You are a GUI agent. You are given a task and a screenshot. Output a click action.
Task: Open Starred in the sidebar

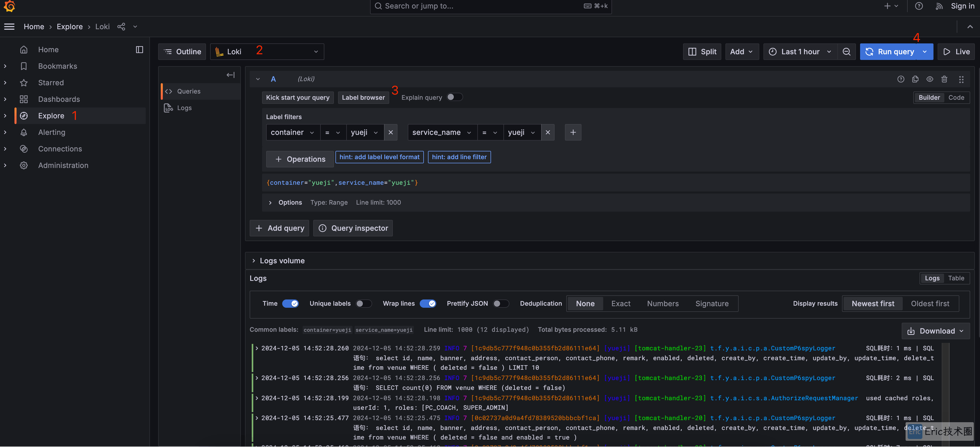pos(51,82)
